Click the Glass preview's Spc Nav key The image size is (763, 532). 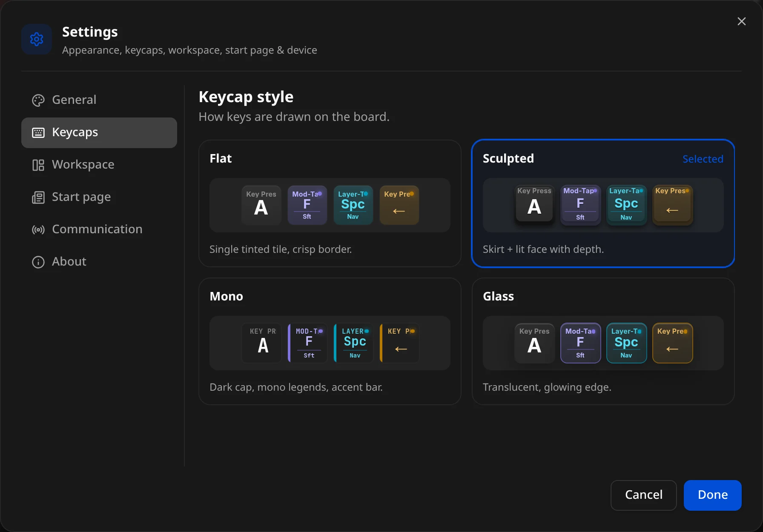(626, 343)
